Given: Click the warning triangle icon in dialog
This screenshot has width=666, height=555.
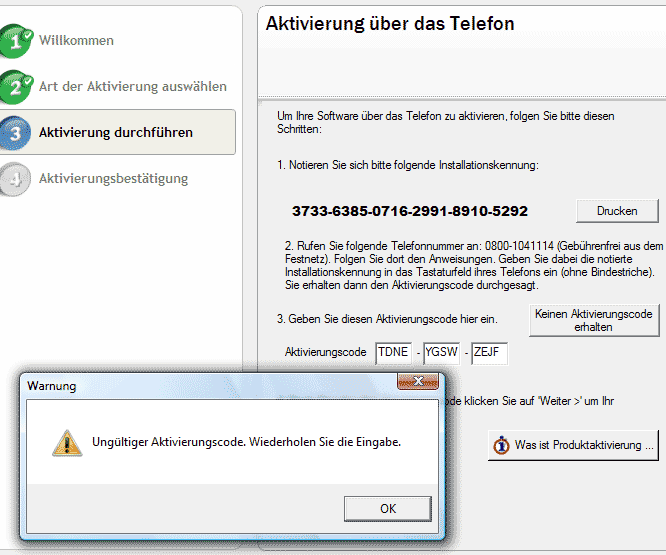Looking at the screenshot, I should pos(67,443).
